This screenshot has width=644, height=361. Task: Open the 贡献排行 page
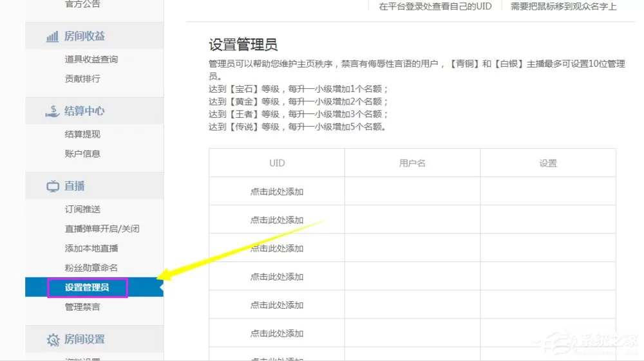tap(82, 79)
